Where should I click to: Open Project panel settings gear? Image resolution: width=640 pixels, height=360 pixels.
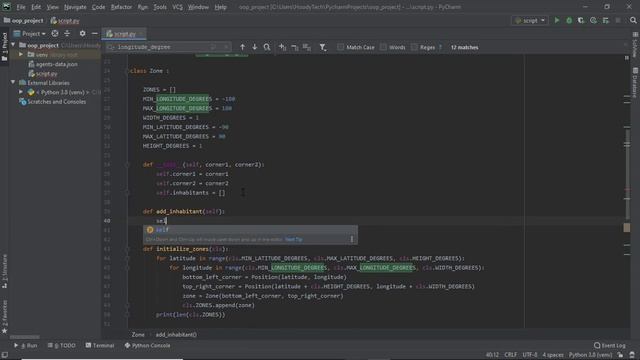82,33
